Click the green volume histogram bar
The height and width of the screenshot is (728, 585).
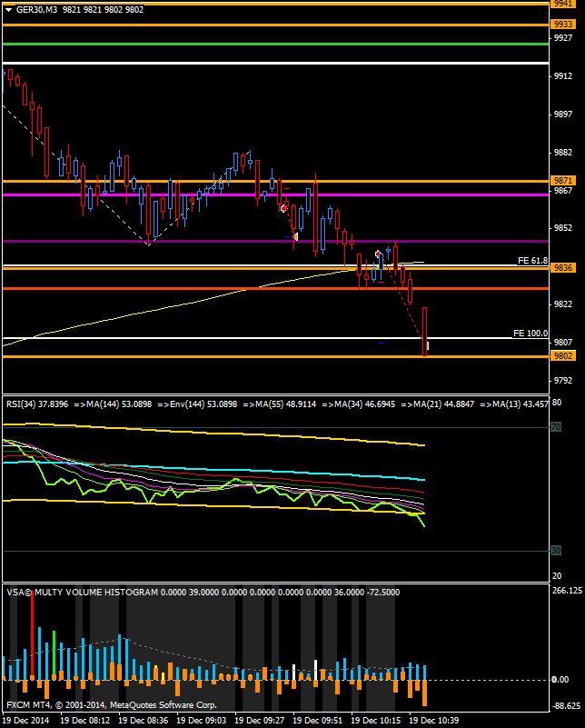[54, 653]
